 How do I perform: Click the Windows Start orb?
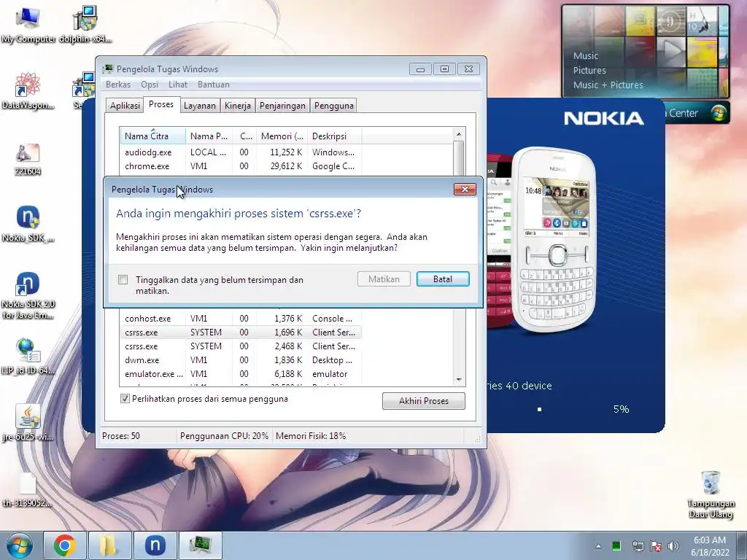(20, 545)
